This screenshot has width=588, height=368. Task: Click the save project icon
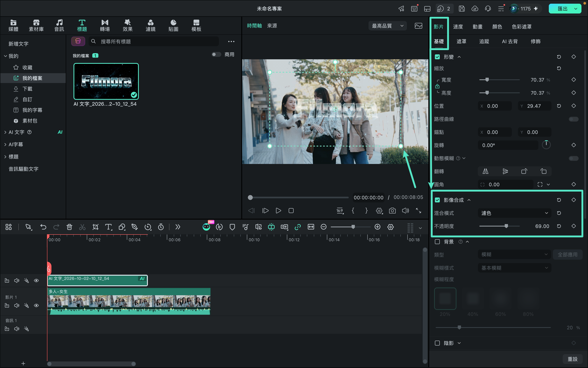click(462, 9)
